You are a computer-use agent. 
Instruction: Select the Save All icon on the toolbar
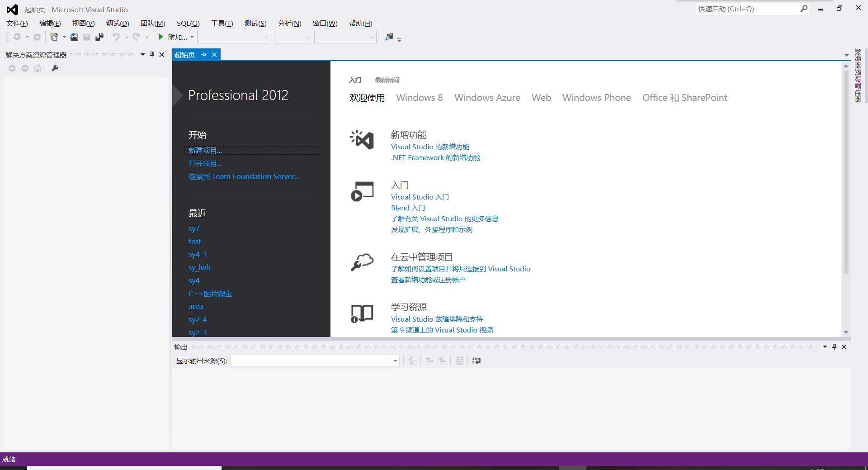pos(99,37)
